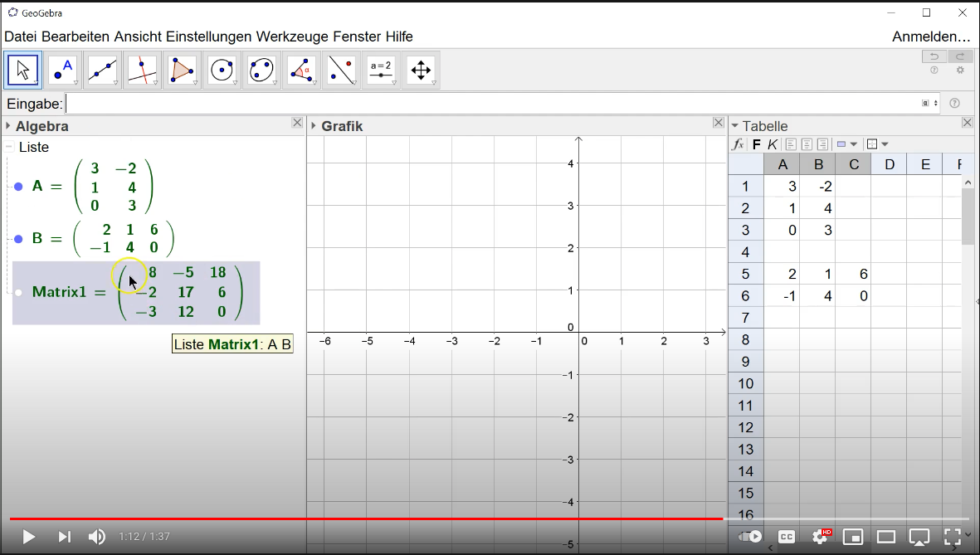Select the Move Graphics View tool

[420, 70]
